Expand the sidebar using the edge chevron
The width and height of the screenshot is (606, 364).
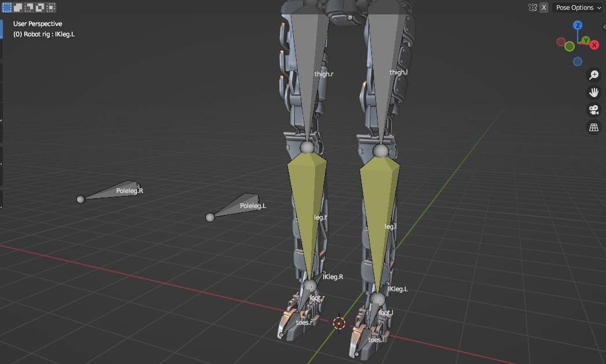604,27
